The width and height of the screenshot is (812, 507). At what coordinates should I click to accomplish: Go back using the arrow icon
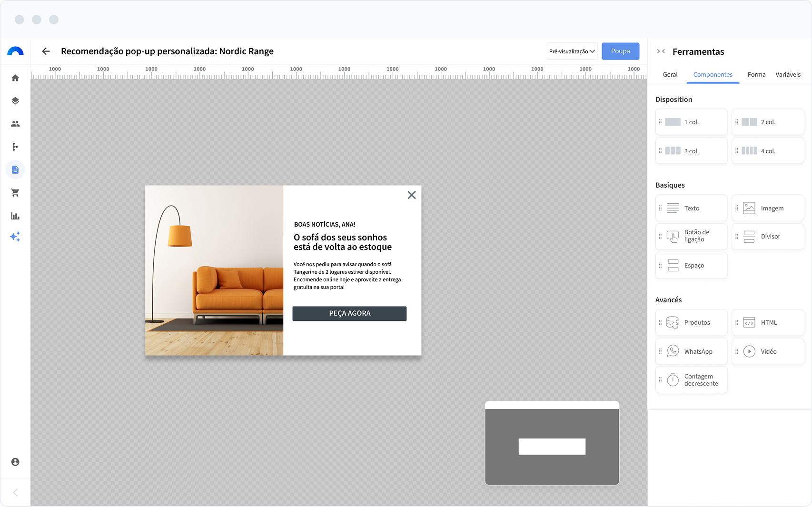coord(46,51)
